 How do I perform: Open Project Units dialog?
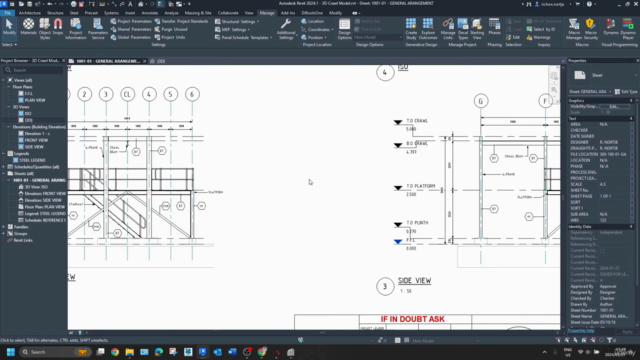170,37
